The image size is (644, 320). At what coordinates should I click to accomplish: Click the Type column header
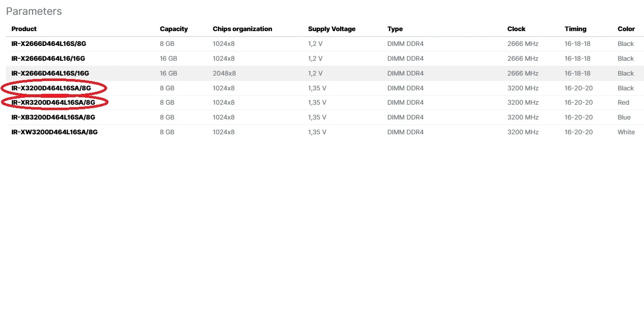tap(395, 29)
